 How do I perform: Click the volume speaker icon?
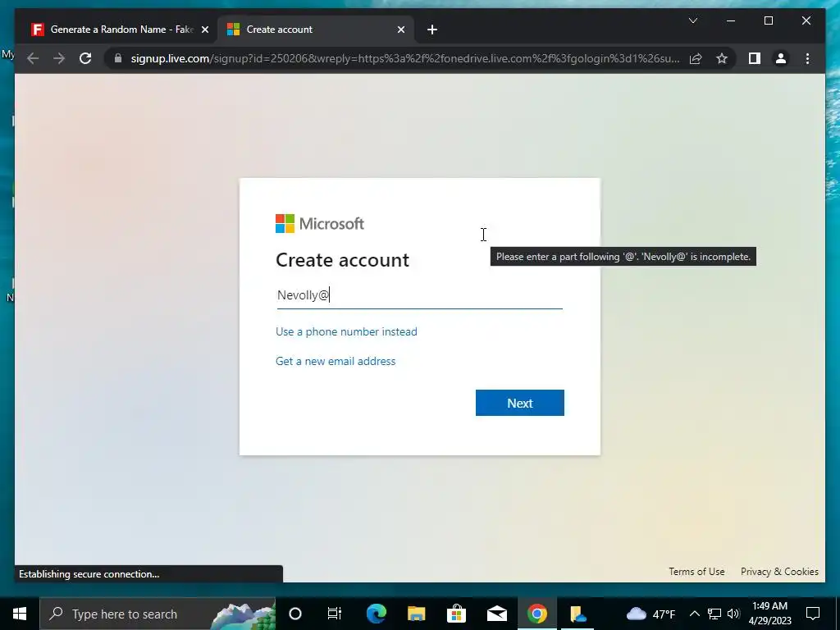(733, 614)
